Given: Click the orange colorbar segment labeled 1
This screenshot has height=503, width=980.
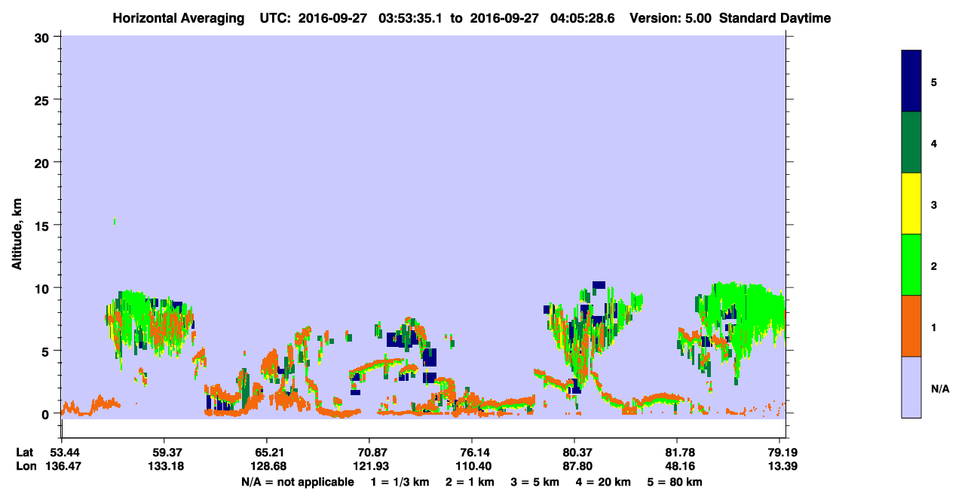Looking at the screenshot, I should (x=911, y=326).
